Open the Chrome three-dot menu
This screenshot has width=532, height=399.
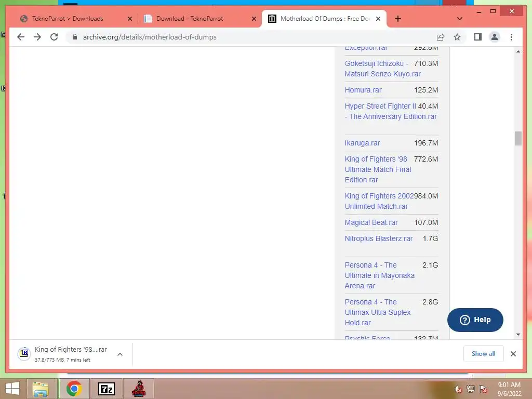click(511, 37)
